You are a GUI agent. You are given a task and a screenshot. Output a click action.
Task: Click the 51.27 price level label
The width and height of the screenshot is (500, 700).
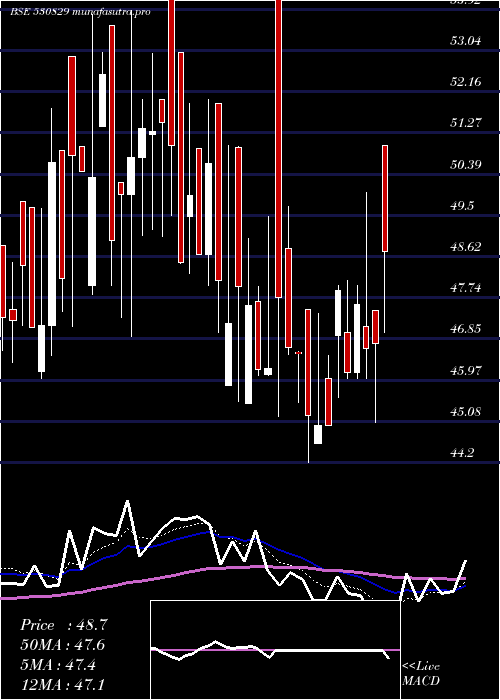click(x=466, y=123)
